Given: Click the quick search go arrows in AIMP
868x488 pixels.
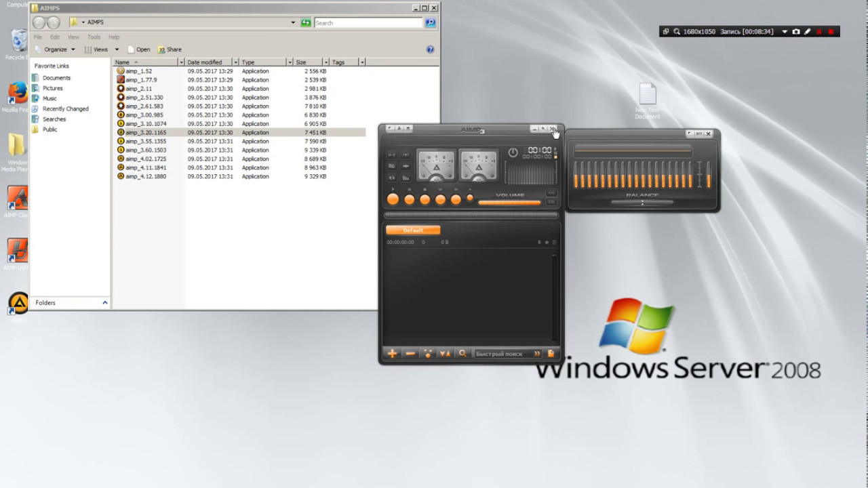Looking at the screenshot, I should (x=537, y=354).
